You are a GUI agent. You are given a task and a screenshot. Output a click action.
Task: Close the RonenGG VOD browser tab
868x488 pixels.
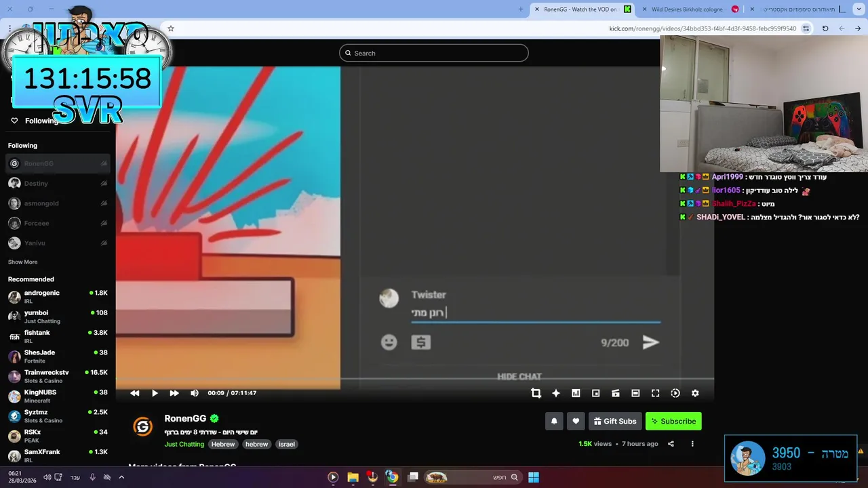pyautogui.click(x=537, y=9)
